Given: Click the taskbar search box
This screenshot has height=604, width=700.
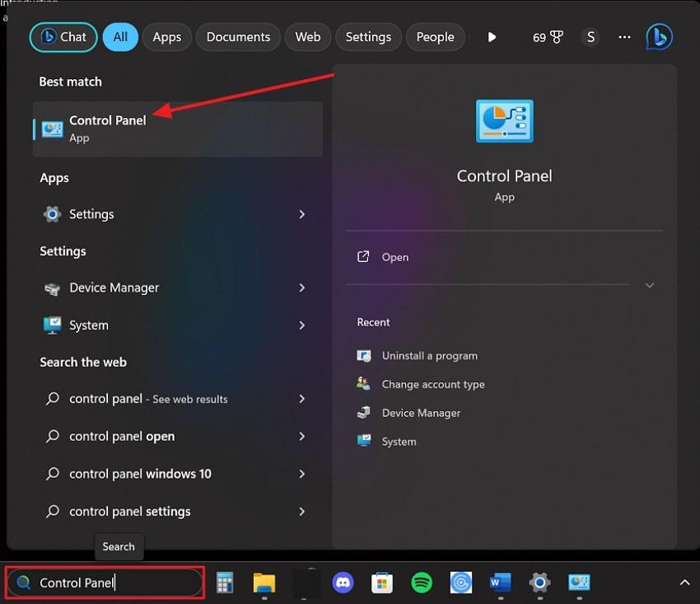Looking at the screenshot, I should click(105, 583).
